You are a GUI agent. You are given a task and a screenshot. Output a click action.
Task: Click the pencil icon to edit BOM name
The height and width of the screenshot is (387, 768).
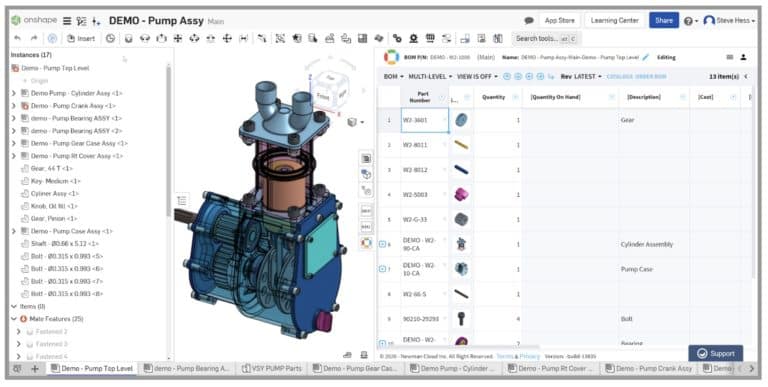click(646, 57)
